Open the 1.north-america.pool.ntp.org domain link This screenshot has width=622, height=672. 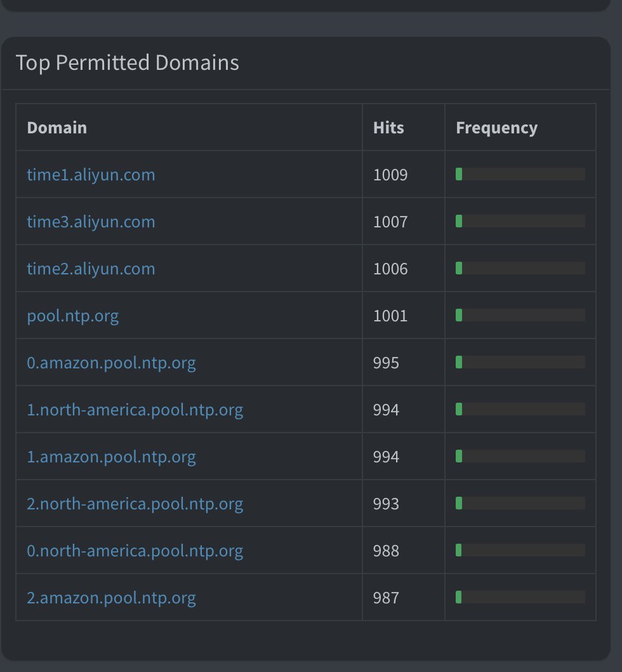coord(135,410)
